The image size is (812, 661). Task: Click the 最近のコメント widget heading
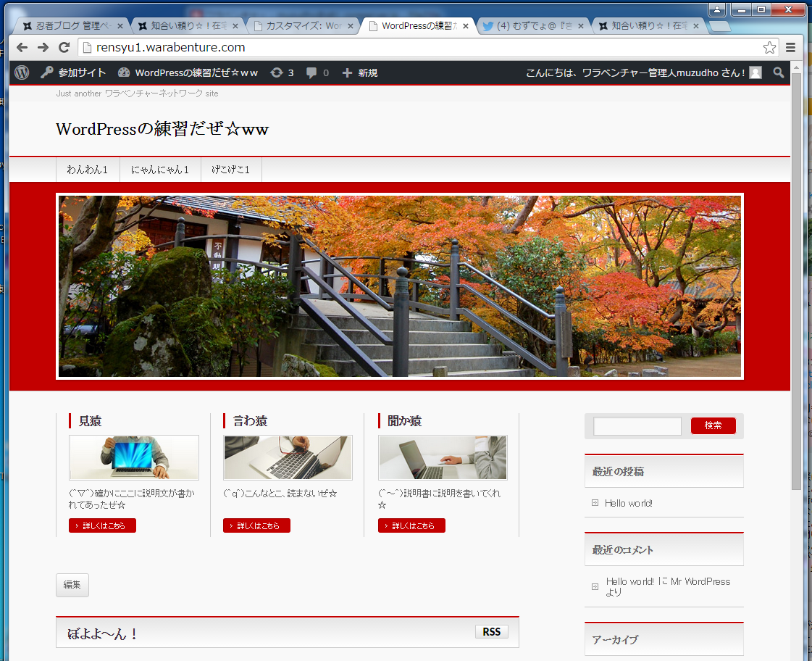[622, 549]
